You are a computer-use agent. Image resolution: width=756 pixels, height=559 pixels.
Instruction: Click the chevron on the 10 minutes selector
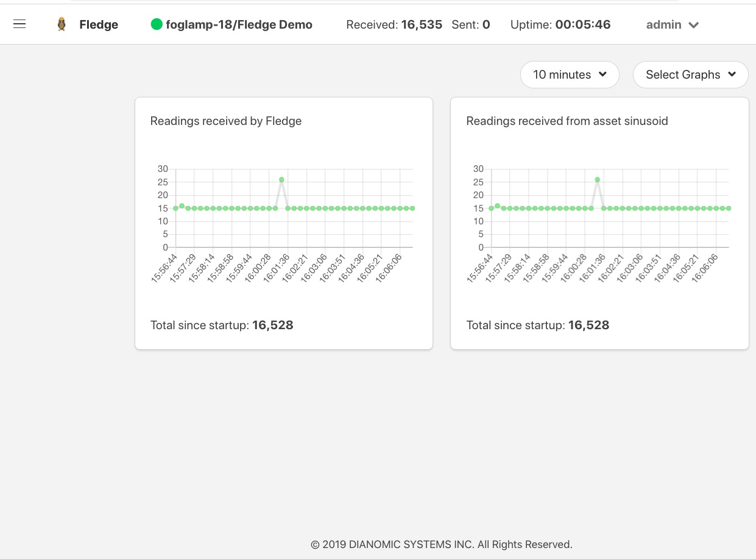(602, 74)
